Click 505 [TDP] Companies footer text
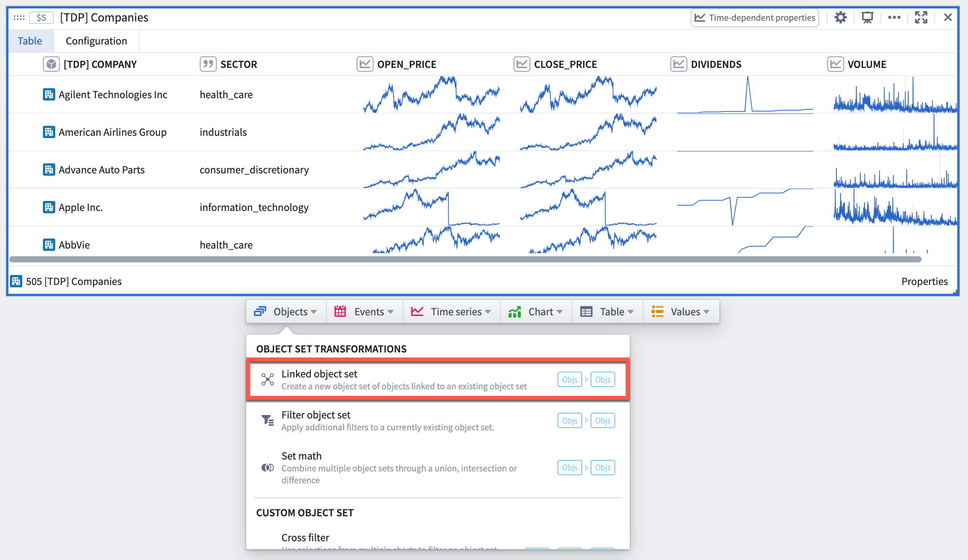 74,282
